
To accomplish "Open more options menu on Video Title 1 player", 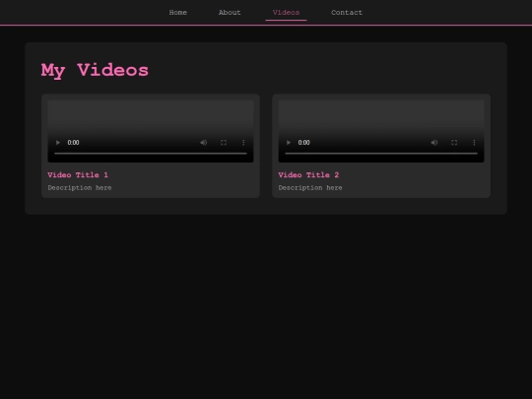I will (243, 143).
